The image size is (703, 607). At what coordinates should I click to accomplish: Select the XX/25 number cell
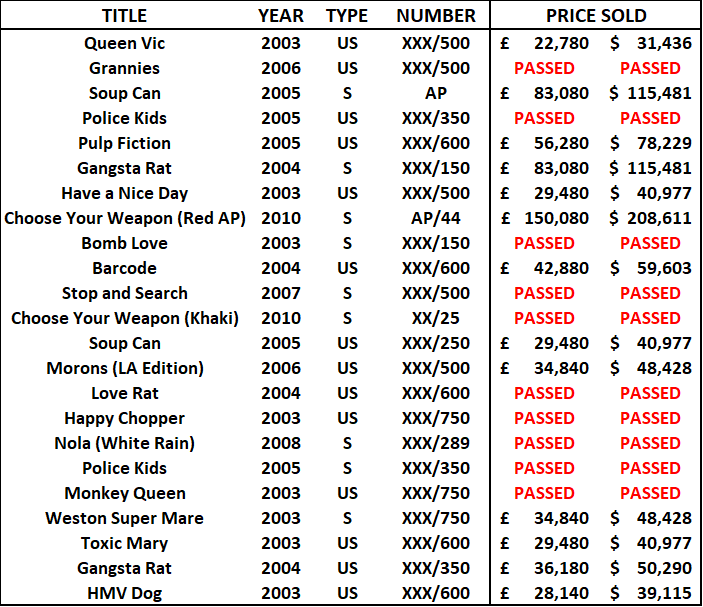(435, 318)
